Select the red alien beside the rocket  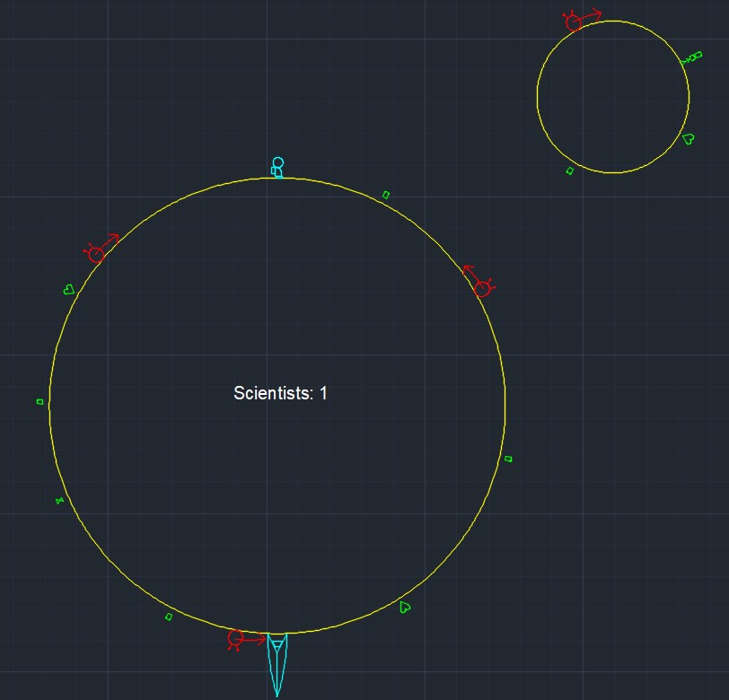[235, 640]
